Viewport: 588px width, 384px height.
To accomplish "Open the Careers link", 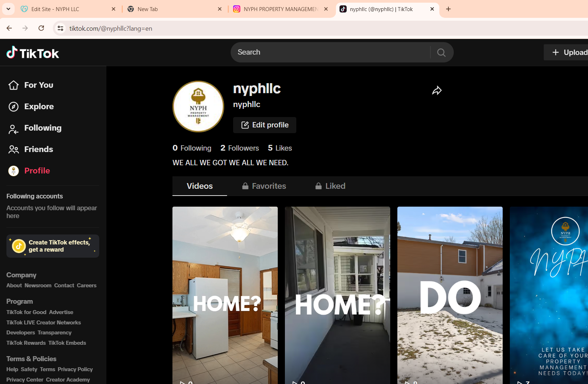I will pyautogui.click(x=87, y=286).
